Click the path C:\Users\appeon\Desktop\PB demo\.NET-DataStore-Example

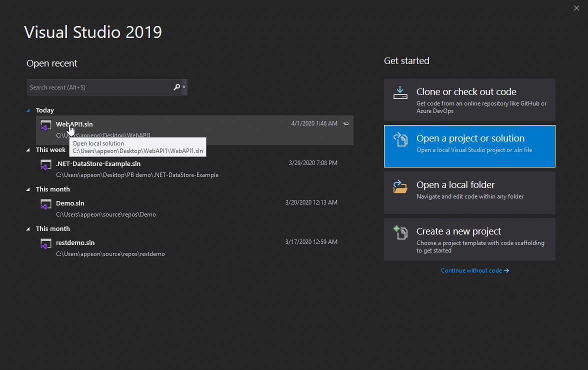point(137,175)
